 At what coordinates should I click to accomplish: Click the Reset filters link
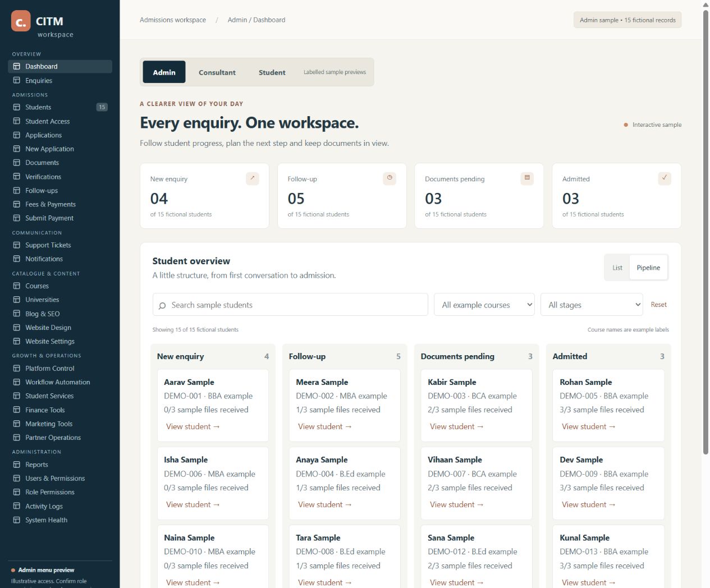click(x=658, y=305)
